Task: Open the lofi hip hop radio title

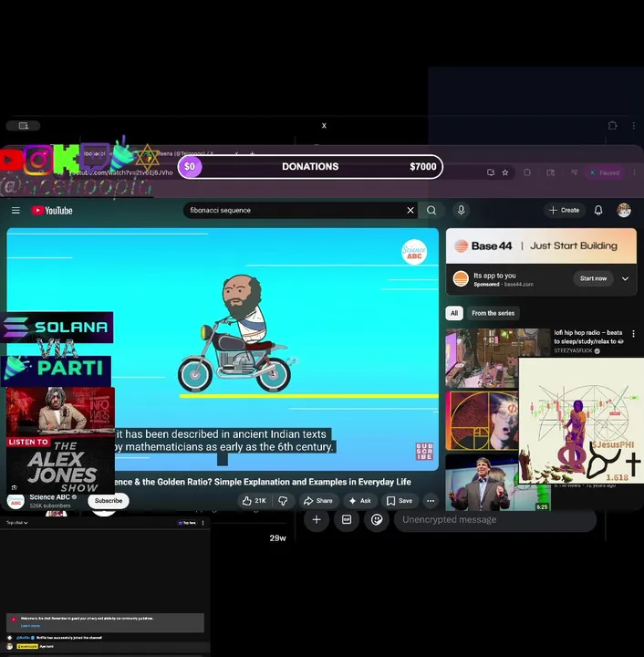Action: 587,337
